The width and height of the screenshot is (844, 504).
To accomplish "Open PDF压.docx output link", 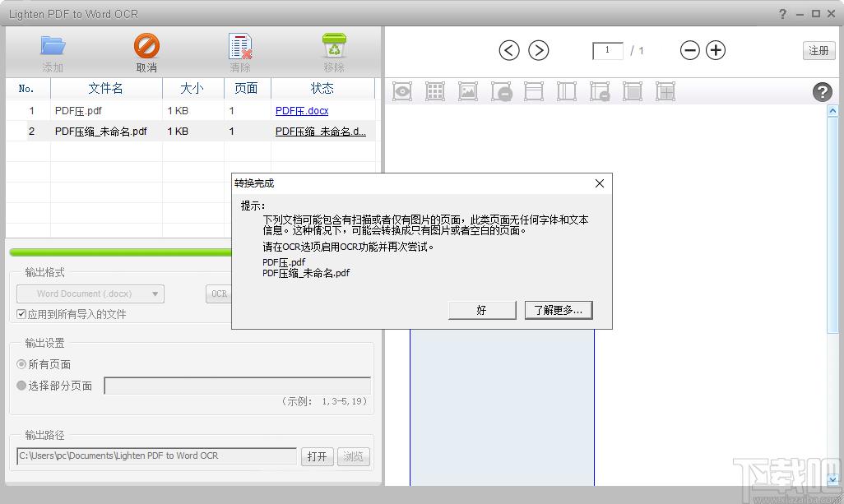I will click(x=302, y=111).
